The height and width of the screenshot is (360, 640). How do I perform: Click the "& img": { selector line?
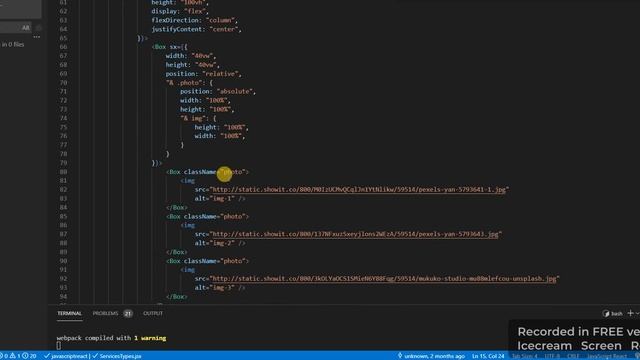(198, 118)
